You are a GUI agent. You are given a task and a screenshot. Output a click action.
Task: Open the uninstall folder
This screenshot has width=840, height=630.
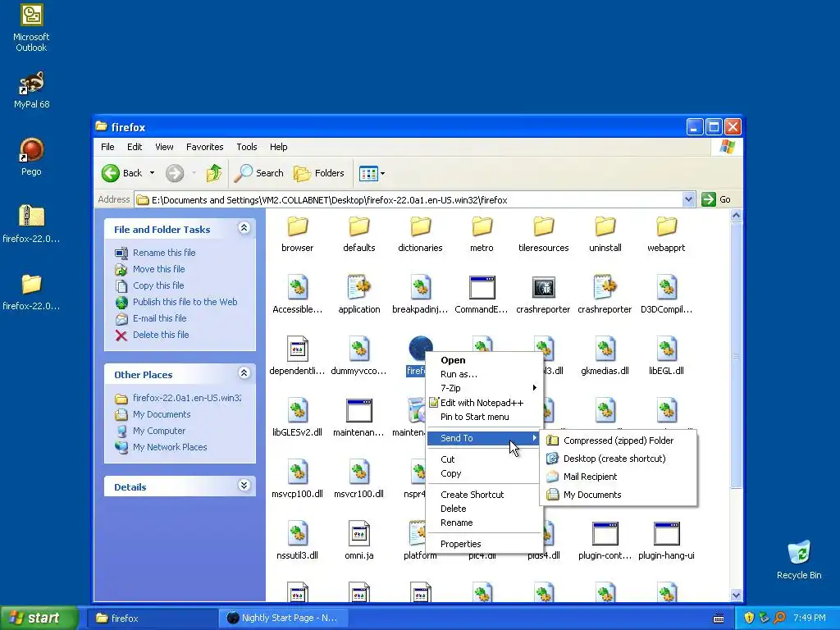point(605,234)
